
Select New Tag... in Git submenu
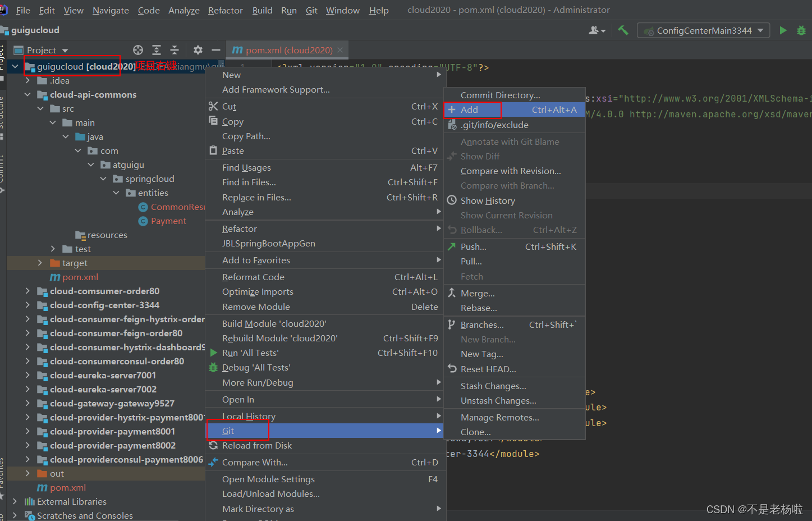pos(515,354)
